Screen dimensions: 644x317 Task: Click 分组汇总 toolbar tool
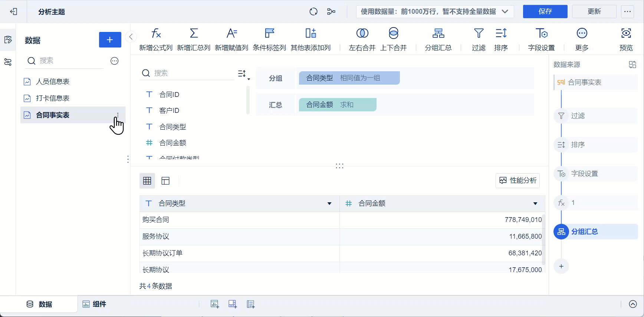438,39
